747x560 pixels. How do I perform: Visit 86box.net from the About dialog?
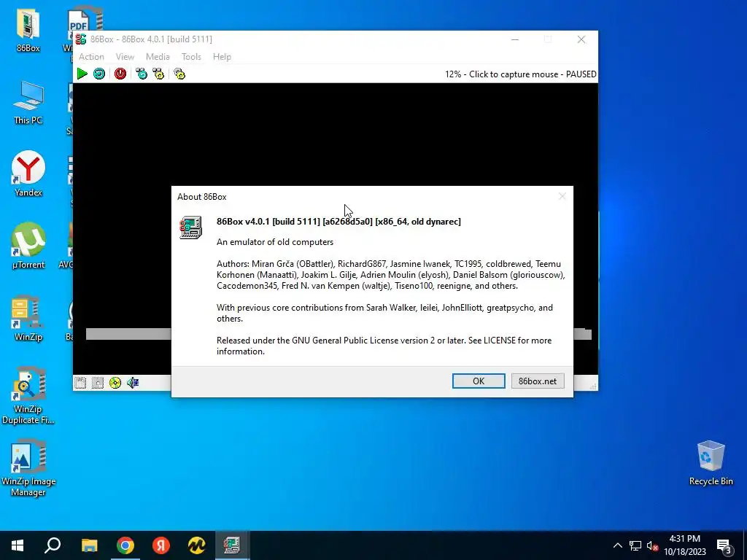[538, 381]
